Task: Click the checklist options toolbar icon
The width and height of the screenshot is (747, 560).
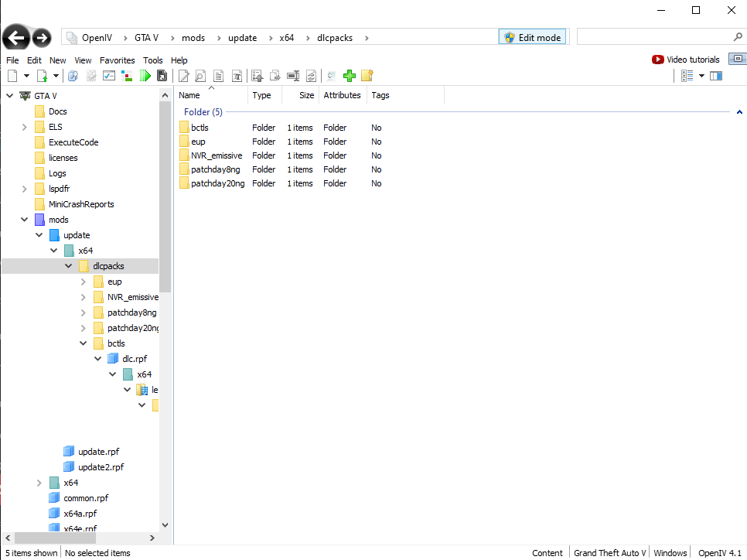Action: point(109,75)
